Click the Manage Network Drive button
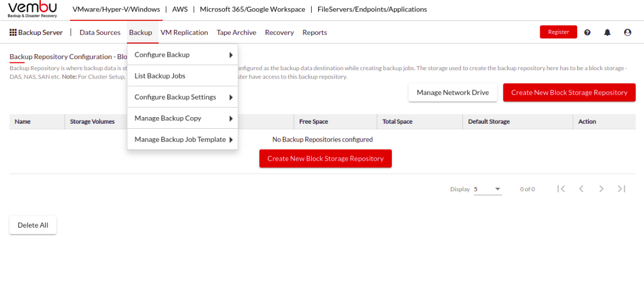Screen dimensions: 644x305 coord(453,92)
